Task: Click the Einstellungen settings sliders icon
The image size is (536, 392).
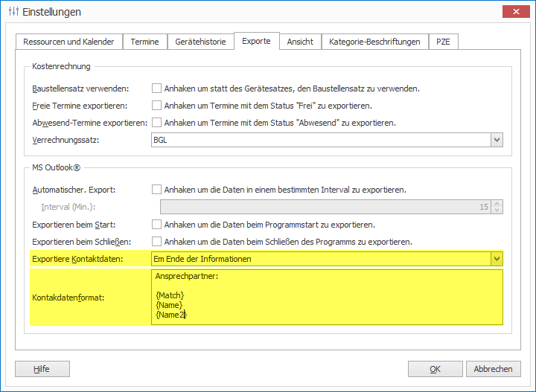Action: pos(13,12)
